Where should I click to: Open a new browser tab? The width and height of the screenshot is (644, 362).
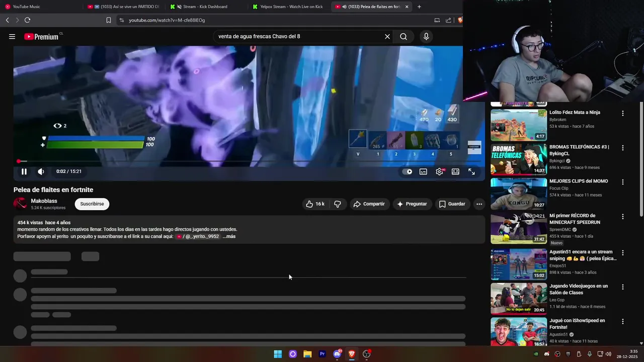(419, 7)
